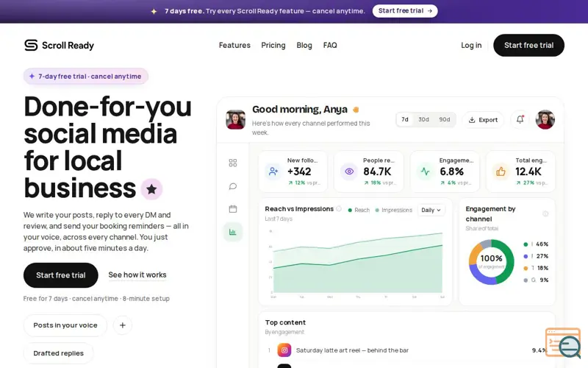Click the floating search widget icon at bottom right
Image resolution: width=588 pixels, height=368 pixels.
564,343
